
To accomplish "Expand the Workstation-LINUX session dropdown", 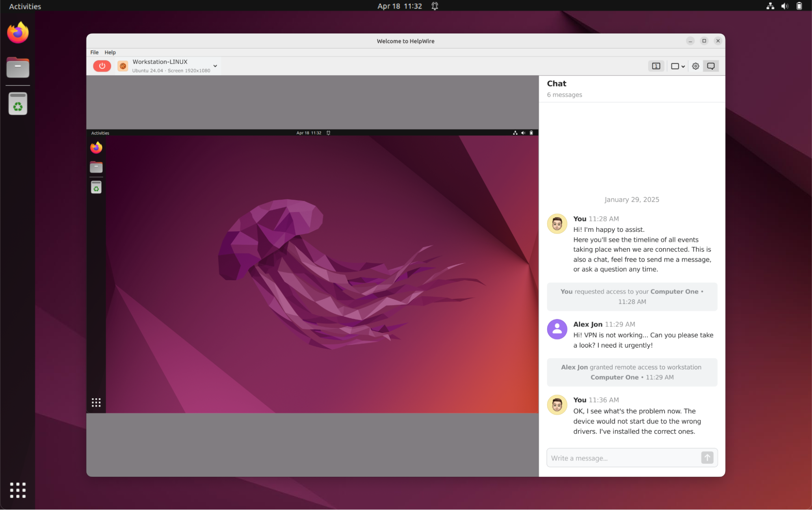I will click(x=215, y=66).
